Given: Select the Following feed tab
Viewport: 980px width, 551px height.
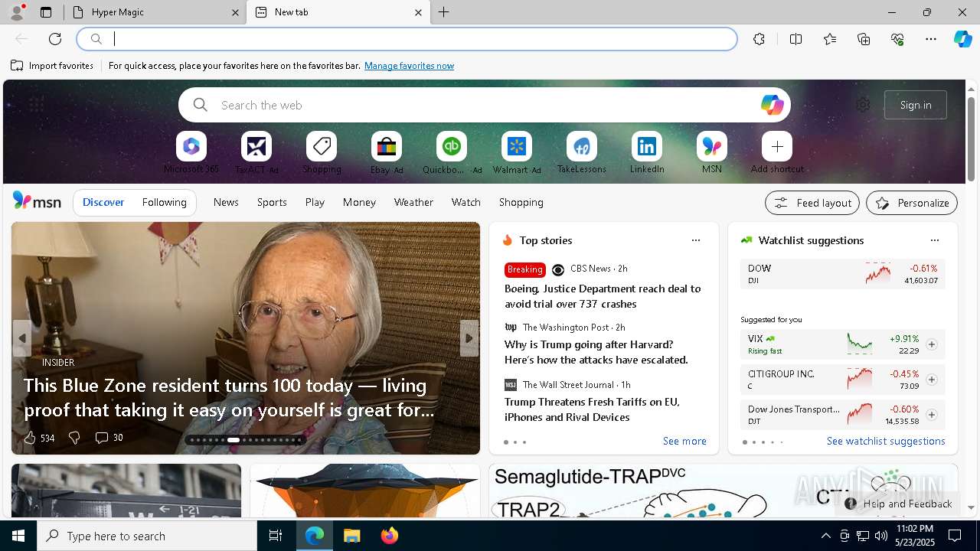Looking at the screenshot, I should pos(164,203).
